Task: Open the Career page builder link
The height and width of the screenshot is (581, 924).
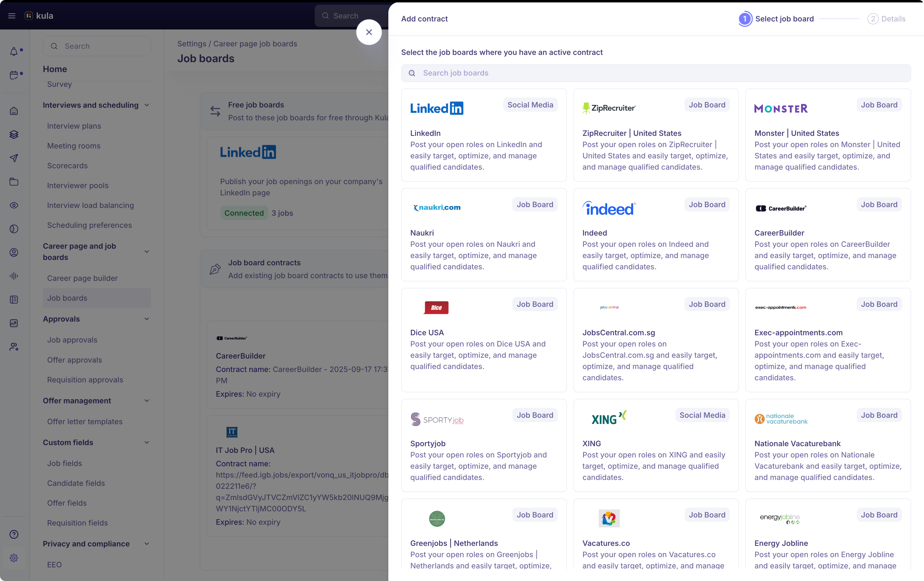Action: pos(82,278)
